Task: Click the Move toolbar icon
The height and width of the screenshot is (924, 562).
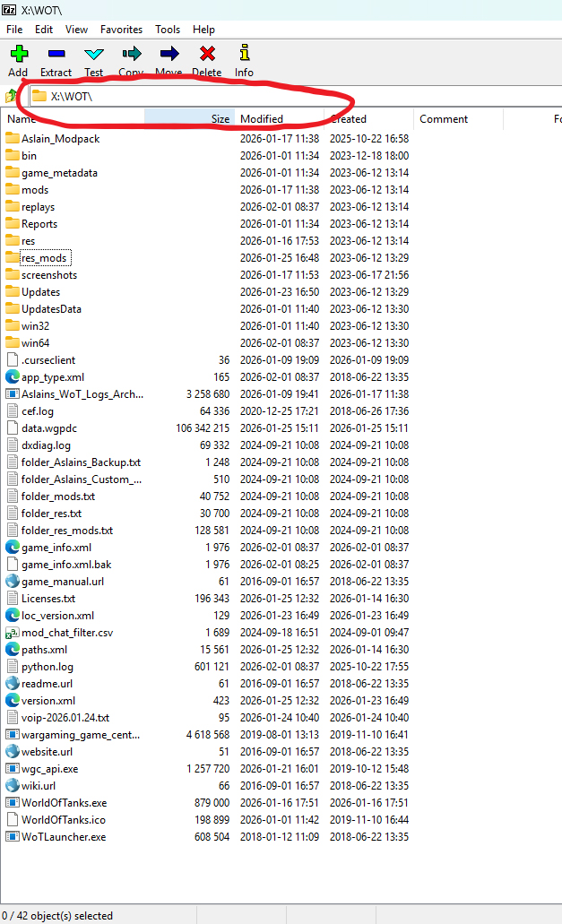Action: tap(169, 55)
